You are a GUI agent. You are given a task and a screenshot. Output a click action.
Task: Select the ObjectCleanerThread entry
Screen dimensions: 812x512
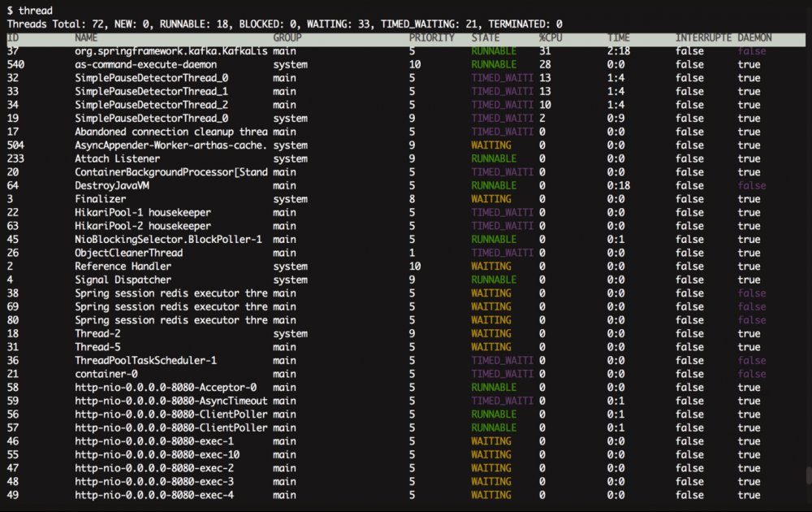pyautogui.click(x=129, y=253)
